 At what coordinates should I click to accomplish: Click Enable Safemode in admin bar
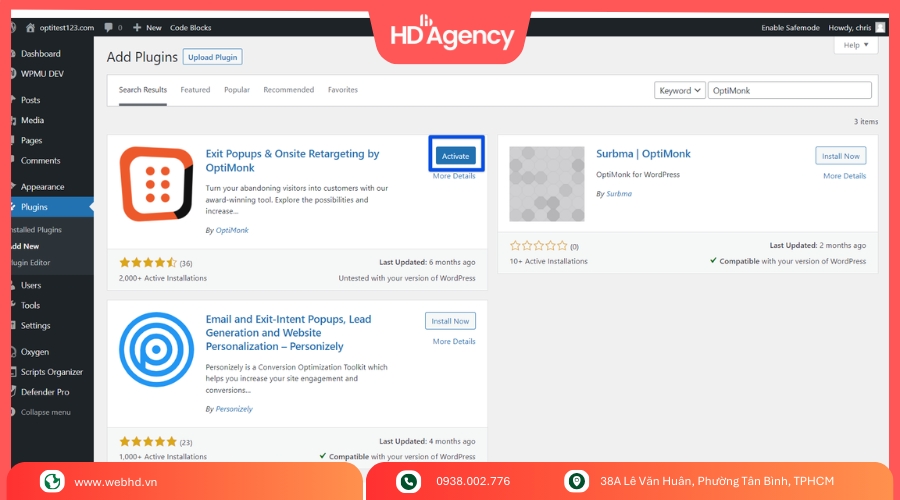(x=792, y=28)
